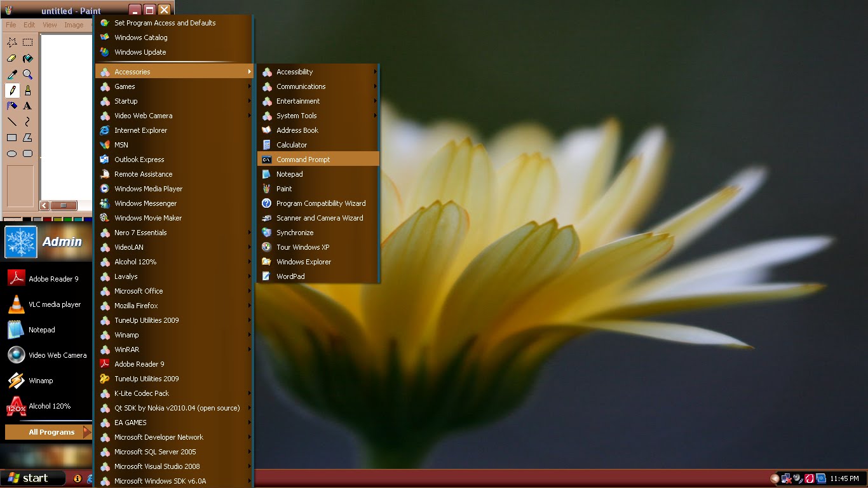Click Windows Update in programs menu

tap(174, 52)
